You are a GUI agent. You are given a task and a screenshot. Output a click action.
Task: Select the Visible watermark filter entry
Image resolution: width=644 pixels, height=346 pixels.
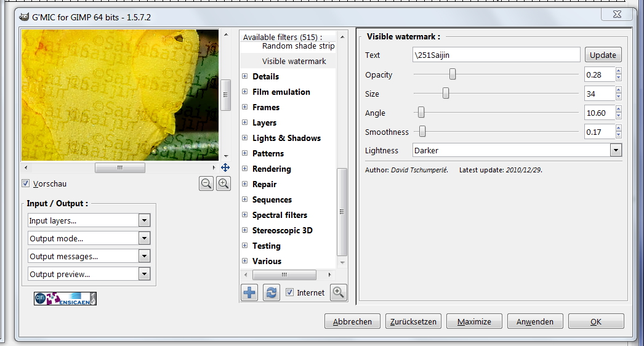294,62
